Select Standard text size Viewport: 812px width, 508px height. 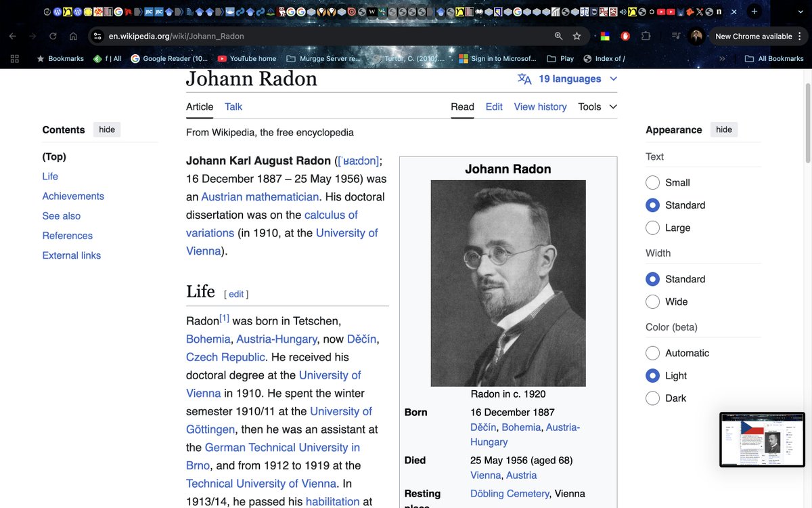click(x=652, y=205)
